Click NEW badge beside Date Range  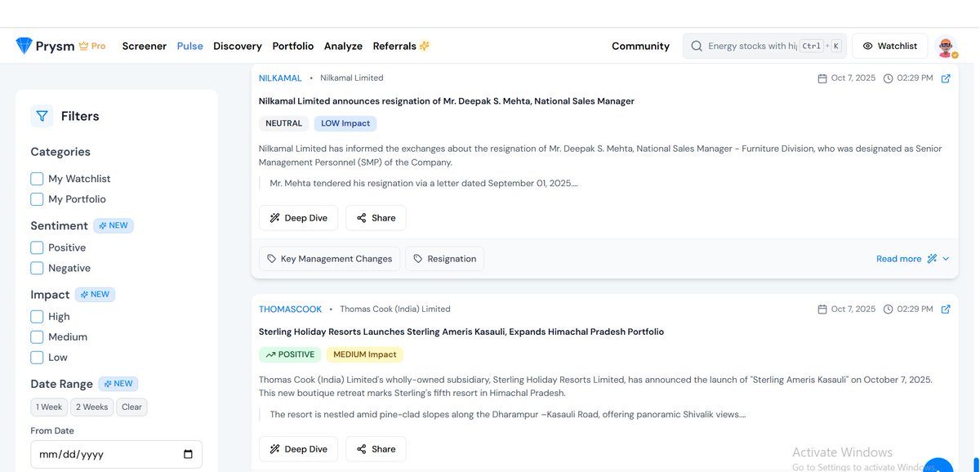point(118,384)
